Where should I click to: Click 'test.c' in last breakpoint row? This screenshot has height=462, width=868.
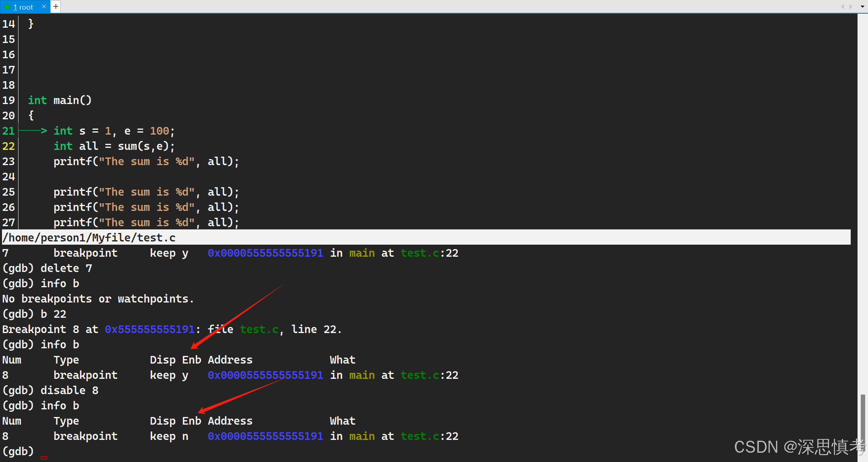point(420,436)
